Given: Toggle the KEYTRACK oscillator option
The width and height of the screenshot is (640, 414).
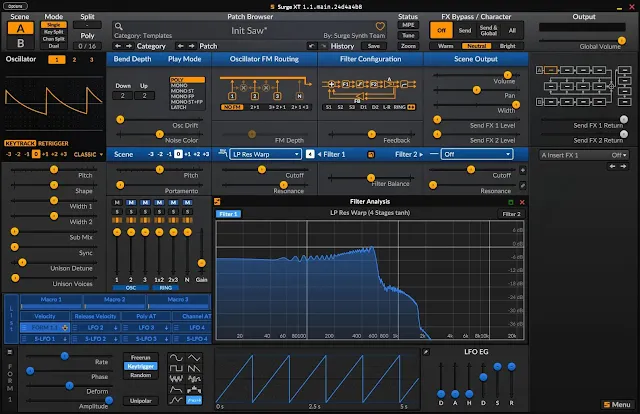Looking at the screenshot, I should point(20,143).
